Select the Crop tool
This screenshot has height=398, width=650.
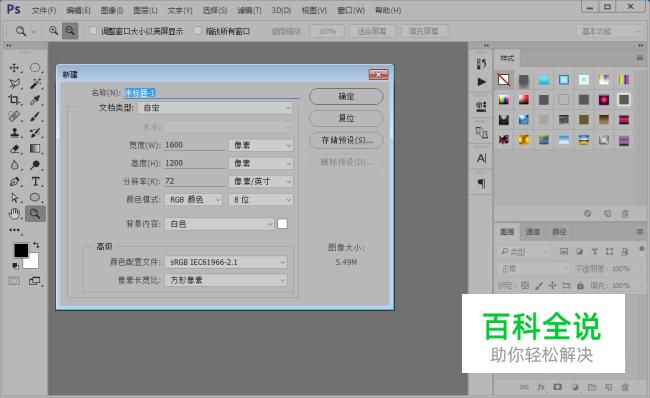point(15,100)
